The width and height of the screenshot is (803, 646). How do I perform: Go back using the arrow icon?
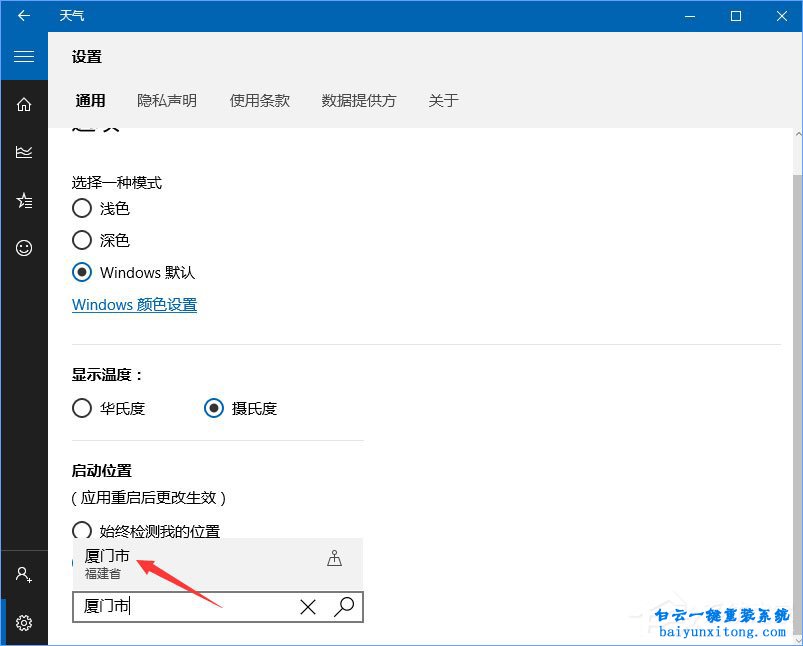(x=24, y=16)
